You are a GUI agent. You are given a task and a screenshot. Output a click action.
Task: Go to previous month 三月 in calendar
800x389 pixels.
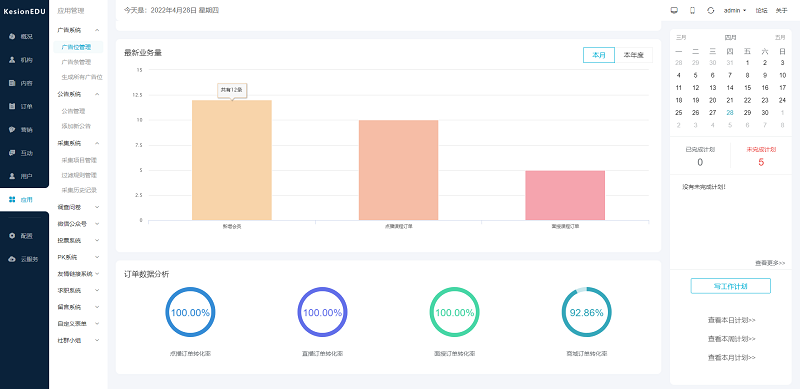[x=681, y=37]
